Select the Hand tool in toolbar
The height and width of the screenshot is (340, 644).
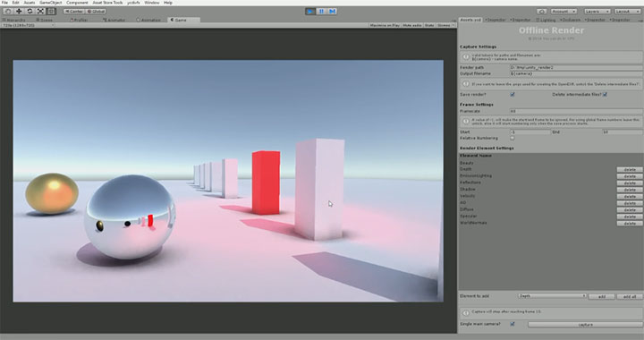pos(8,11)
